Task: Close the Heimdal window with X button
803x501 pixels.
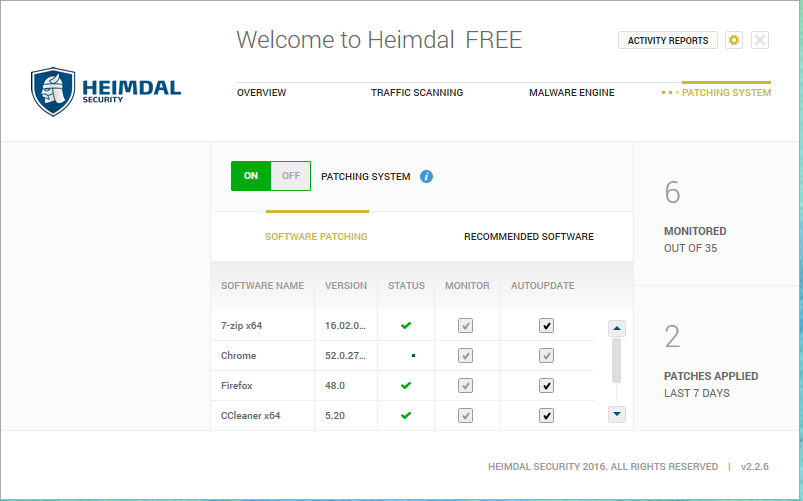Action: coord(760,40)
